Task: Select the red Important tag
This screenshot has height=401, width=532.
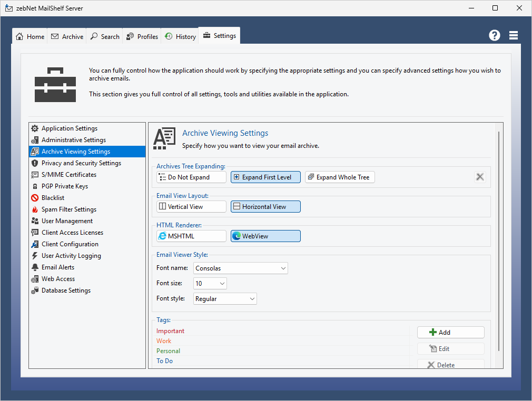Action: [171, 331]
